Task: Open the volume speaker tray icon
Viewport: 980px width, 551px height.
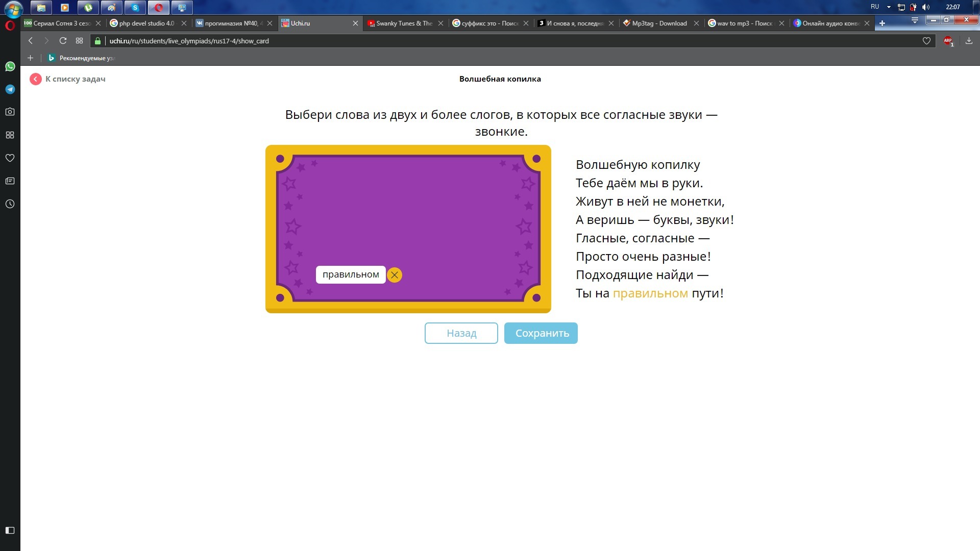Action: click(x=926, y=7)
